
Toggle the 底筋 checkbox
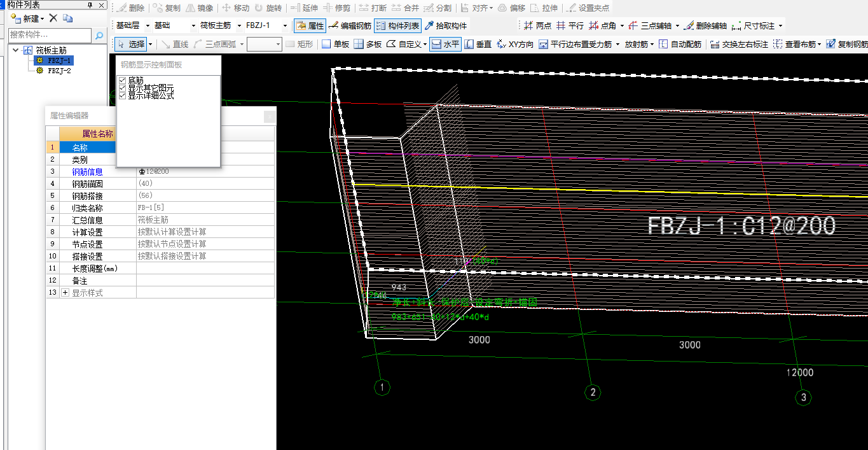(x=123, y=80)
